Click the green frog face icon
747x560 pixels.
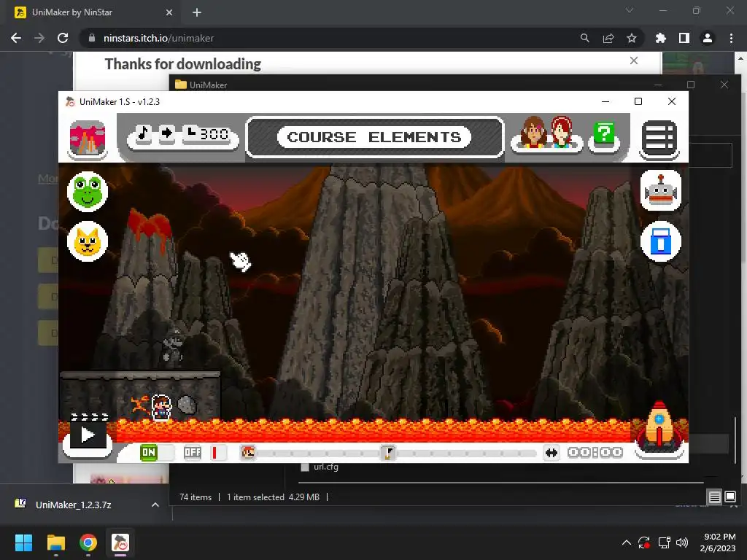click(88, 192)
